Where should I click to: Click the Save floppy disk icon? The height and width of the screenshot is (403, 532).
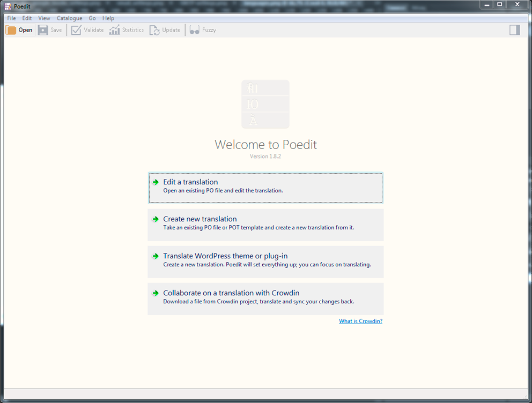click(x=43, y=30)
